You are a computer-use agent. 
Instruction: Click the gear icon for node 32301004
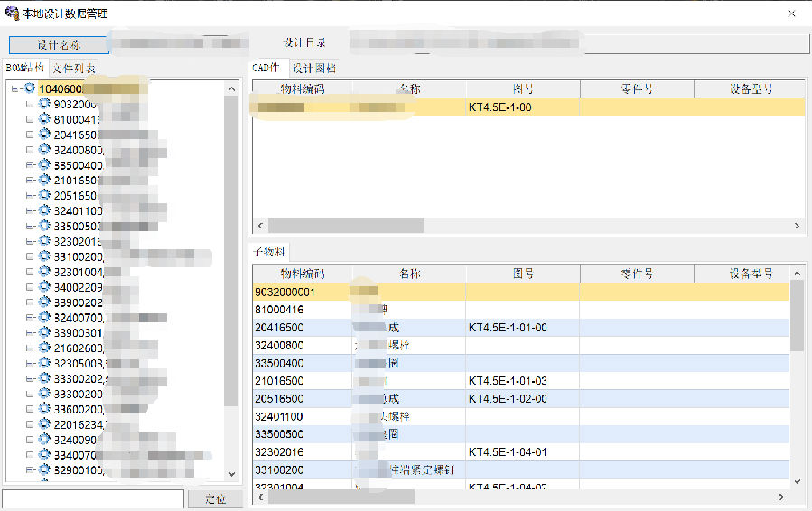44,271
